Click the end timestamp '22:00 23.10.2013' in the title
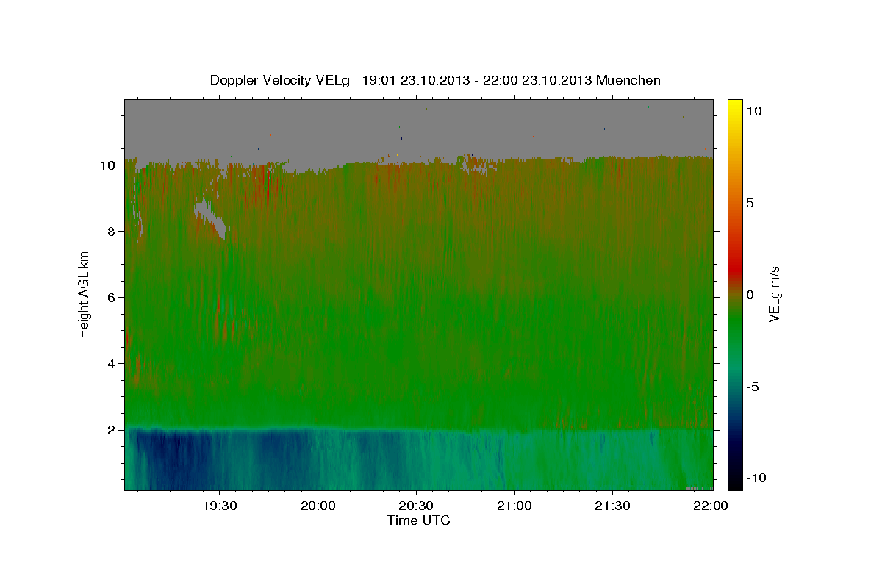 (538, 80)
